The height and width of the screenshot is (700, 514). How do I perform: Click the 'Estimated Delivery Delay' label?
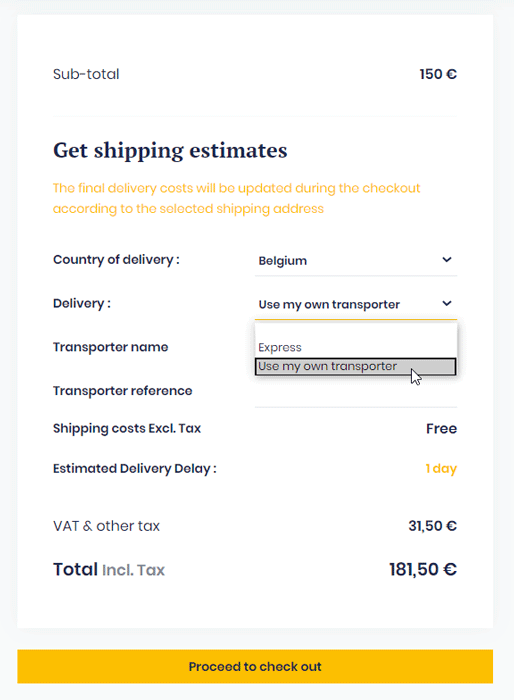pyautogui.click(x=135, y=469)
